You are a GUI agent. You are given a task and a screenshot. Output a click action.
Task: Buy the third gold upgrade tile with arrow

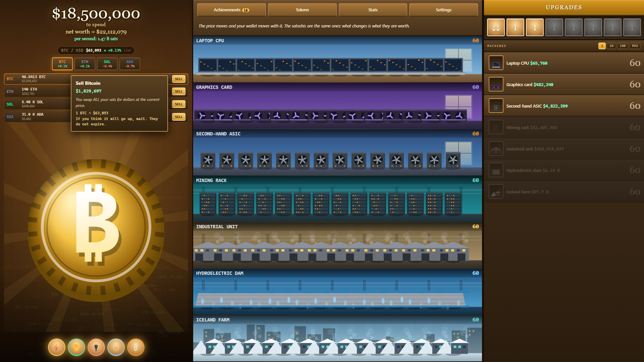(535, 27)
